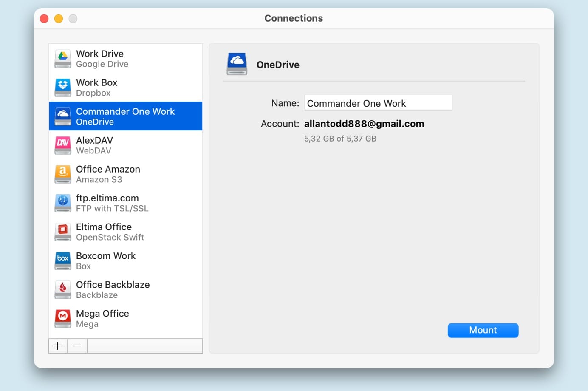
Task: Click the OpenStack Swift icon for Eltima Office
Action: click(63, 232)
